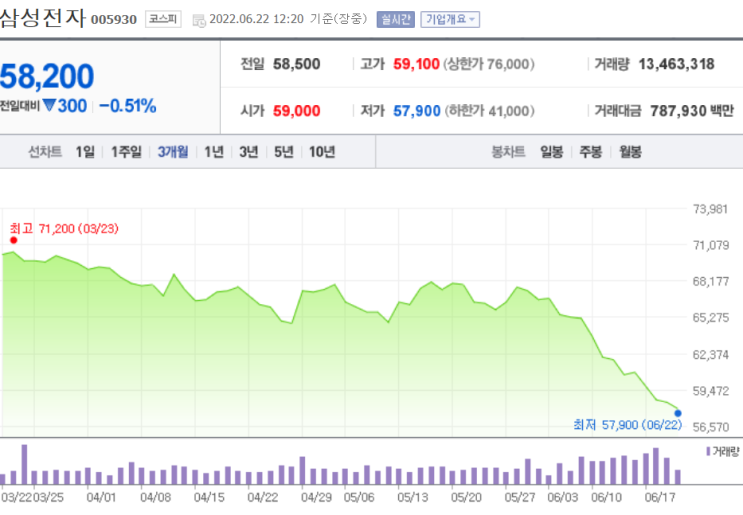
Task: Open the 일봉 daily candle chart
Action: [x=552, y=152]
